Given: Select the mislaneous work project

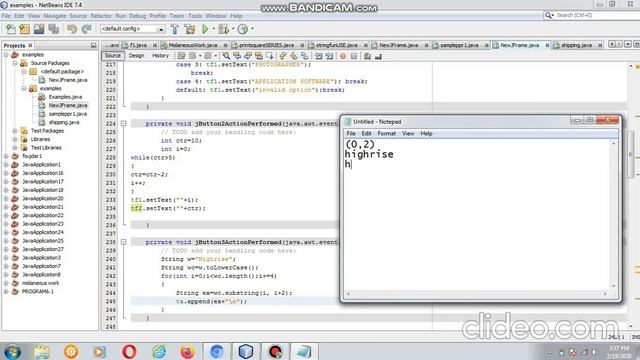Looking at the screenshot, I should 40,283.
